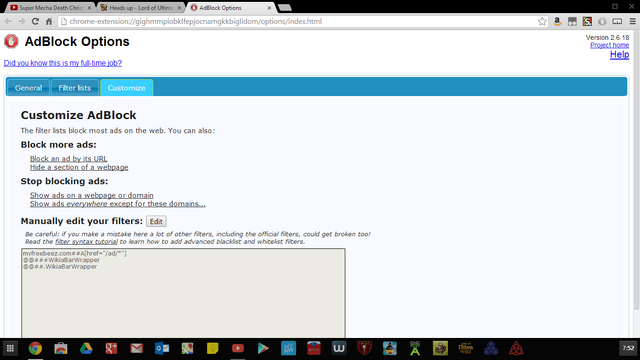Open YouTube from the shelf
Screen dimensions: 640x360
click(x=238, y=349)
